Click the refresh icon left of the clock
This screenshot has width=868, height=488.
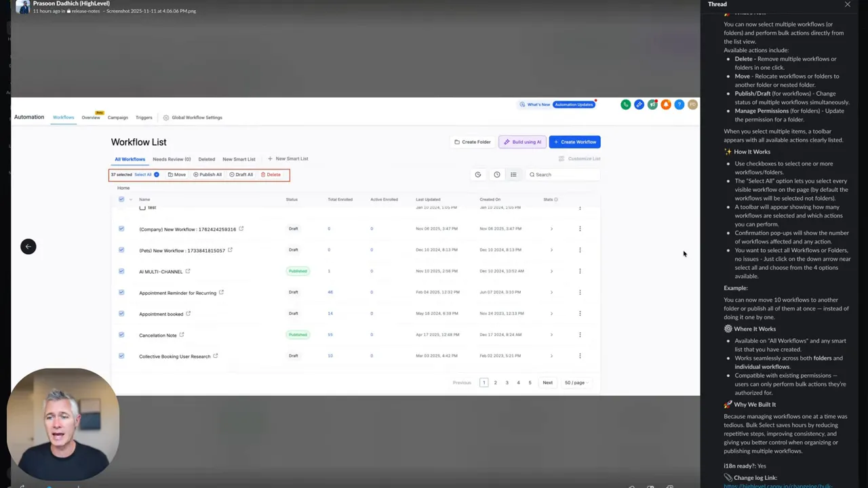[478, 174]
